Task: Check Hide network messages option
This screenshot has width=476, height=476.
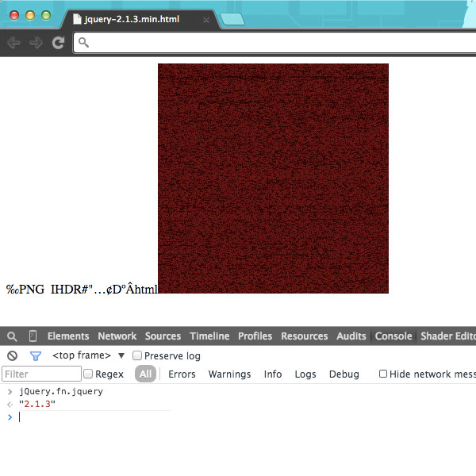Action: click(x=384, y=374)
